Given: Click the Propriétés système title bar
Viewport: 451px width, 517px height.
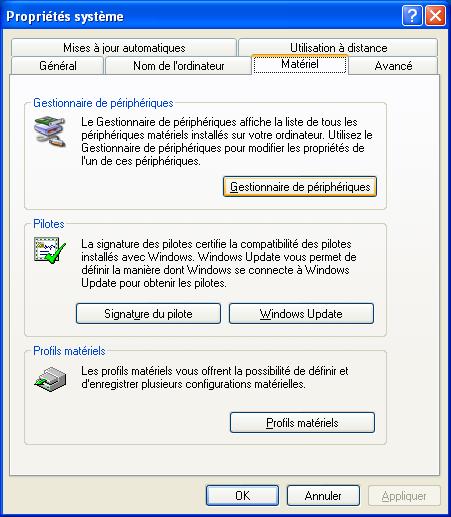Looking at the screenshot, I should click(x=200, y=16).
